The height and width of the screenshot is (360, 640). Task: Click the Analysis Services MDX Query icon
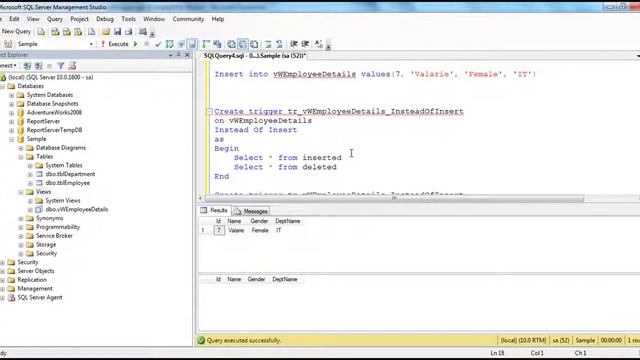point(55,32)
